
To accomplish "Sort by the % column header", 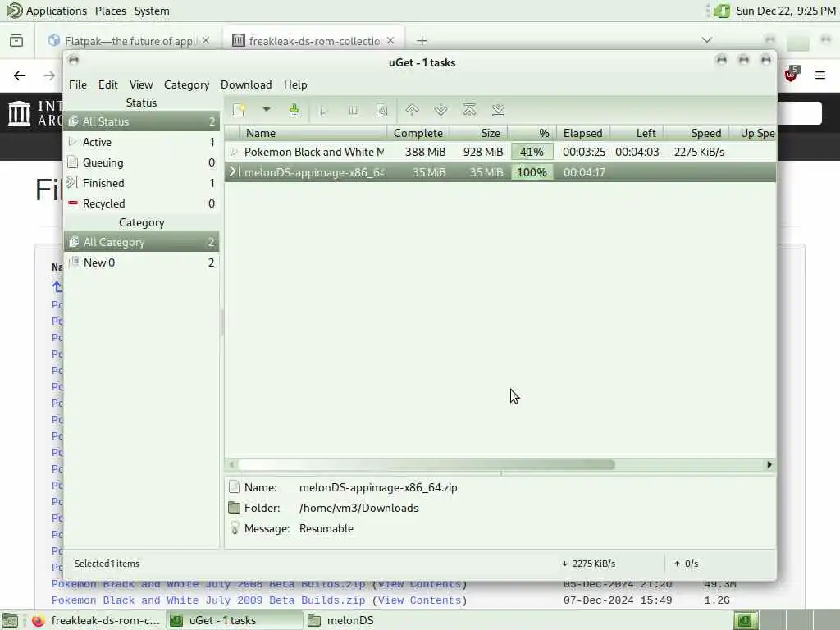I will click(532, 133).
